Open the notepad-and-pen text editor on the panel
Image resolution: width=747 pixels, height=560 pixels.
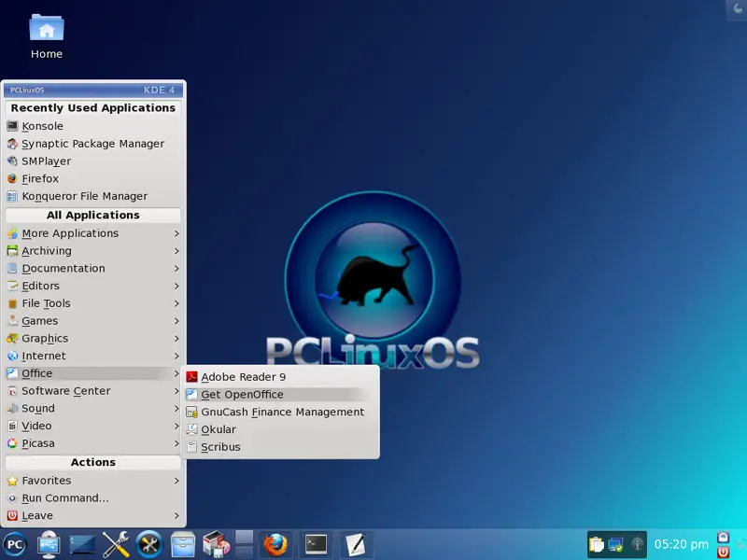click(356, 544)
